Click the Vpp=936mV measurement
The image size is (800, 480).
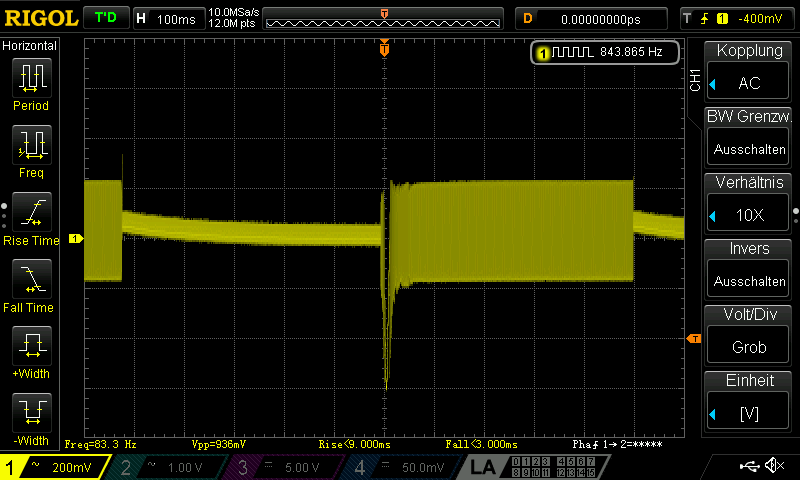(x=218, y=444)
